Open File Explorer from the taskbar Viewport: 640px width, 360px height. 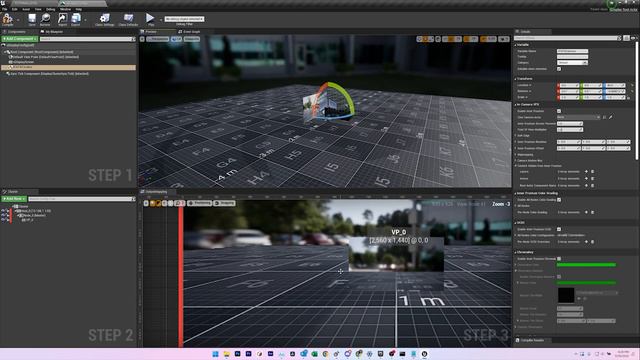[227, 354]
